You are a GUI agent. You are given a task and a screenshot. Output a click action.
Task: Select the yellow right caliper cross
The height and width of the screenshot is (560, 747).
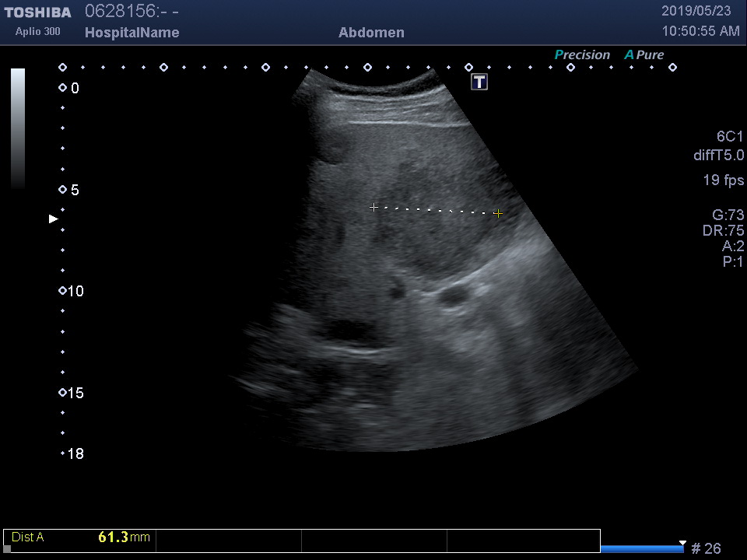498,213
